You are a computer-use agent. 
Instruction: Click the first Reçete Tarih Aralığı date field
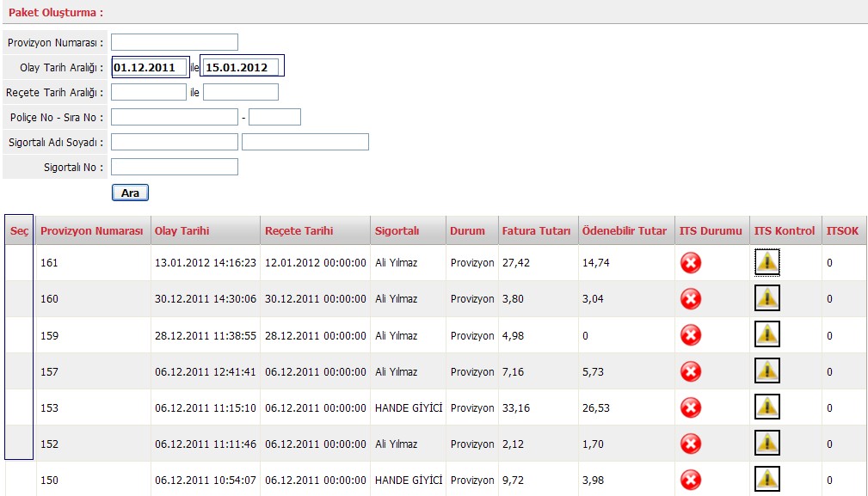tap(148, 92)
